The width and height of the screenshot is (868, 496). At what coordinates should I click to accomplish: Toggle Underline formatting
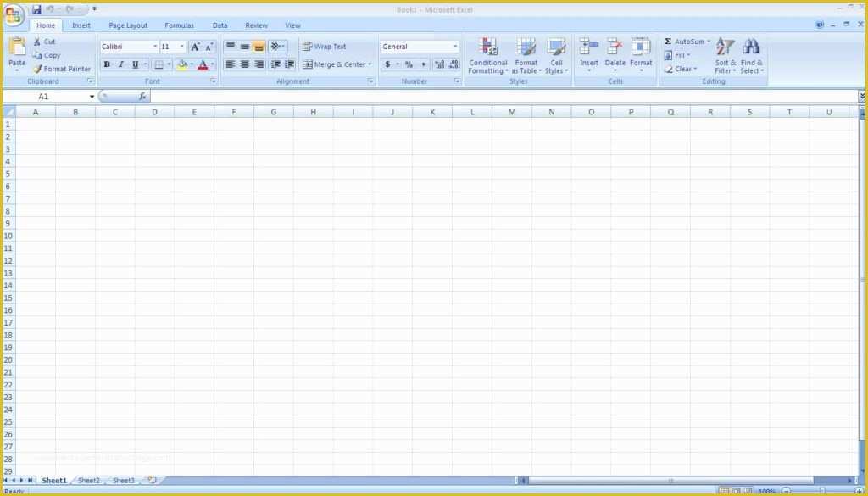tap(135, 64)
